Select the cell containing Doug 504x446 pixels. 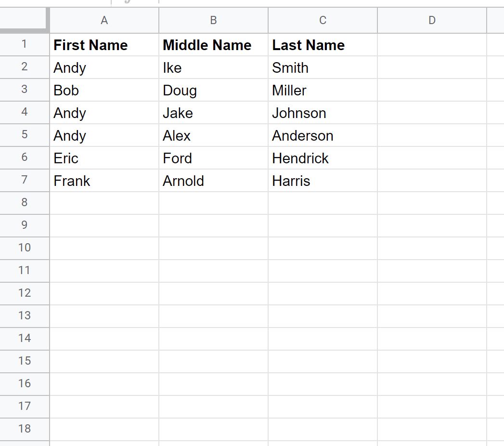pyautogui.click(x=213, y=90)
